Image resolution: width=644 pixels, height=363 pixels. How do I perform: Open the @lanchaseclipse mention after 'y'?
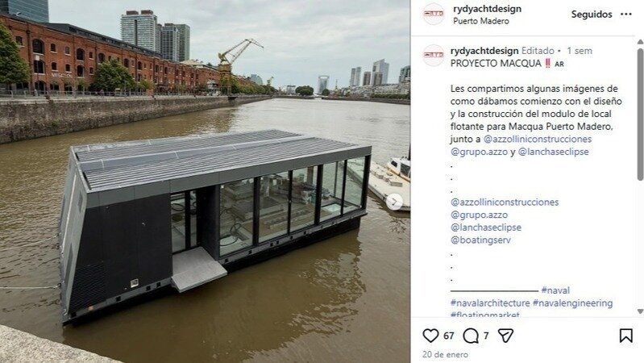(x=553, y=152)
